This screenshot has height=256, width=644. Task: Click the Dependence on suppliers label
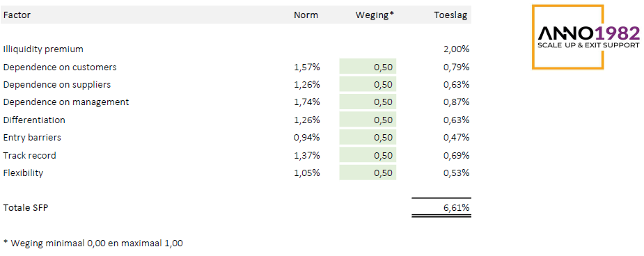coord(56,84)
